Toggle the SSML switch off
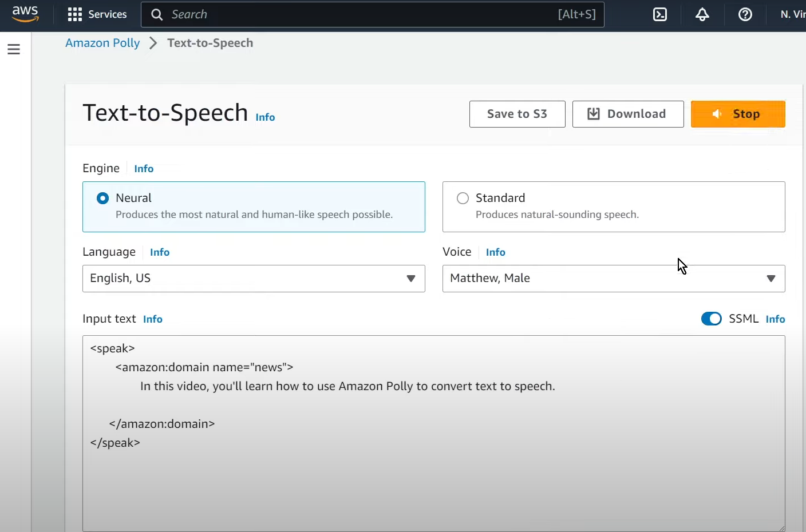 pos(712,319)
